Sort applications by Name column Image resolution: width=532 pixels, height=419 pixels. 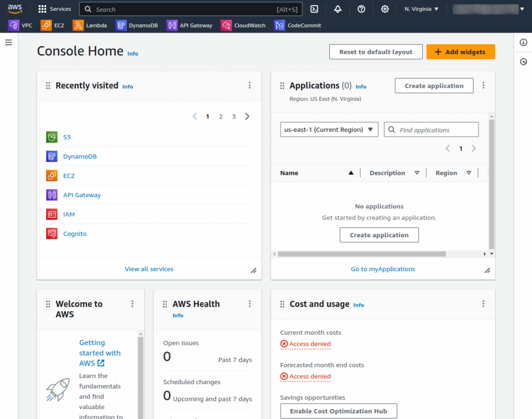click(x=317, y=173)
